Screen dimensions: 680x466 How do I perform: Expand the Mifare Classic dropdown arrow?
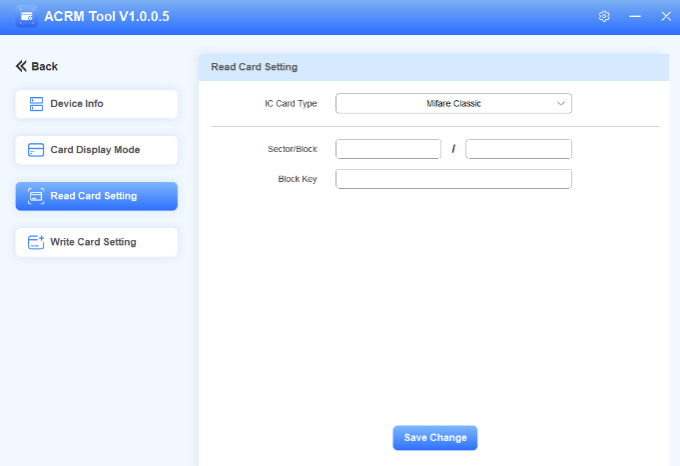click(560, 103)
